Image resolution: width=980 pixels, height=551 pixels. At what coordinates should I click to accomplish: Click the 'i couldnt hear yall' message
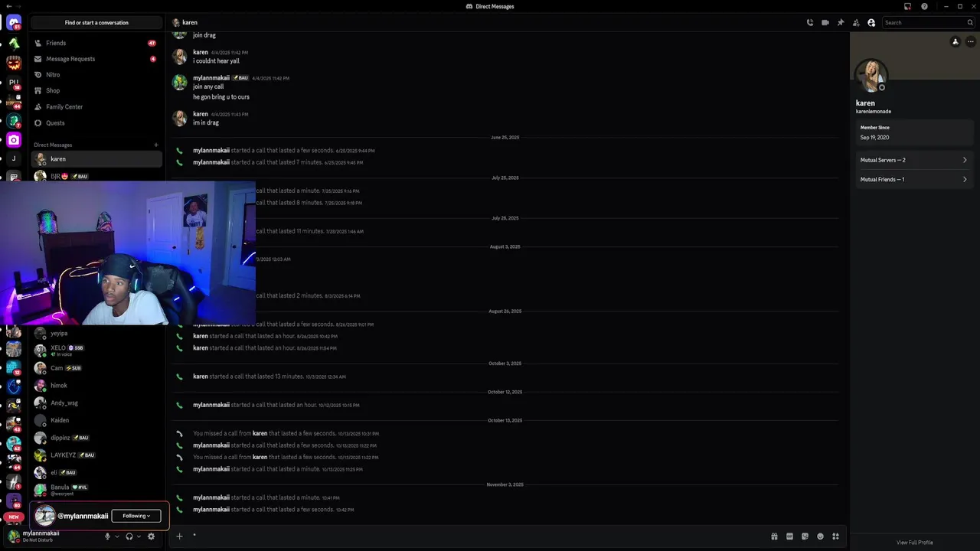(216, 61)
